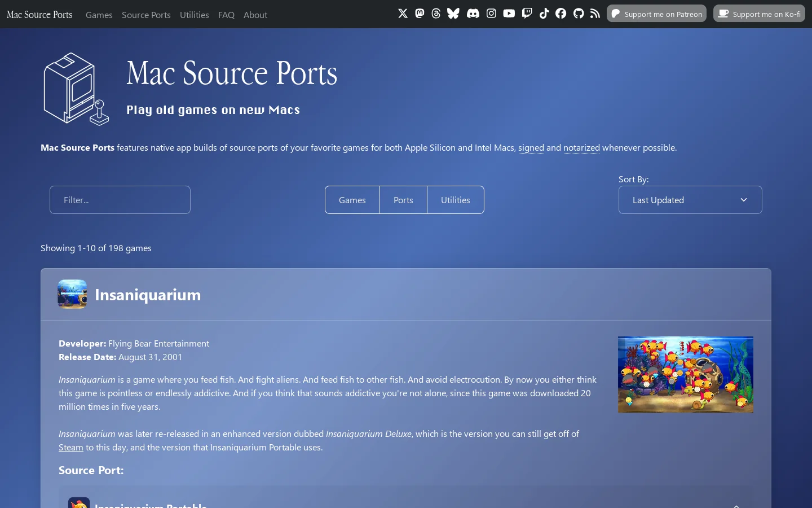Click the Insaniquarium app icon

coord(72,294)
